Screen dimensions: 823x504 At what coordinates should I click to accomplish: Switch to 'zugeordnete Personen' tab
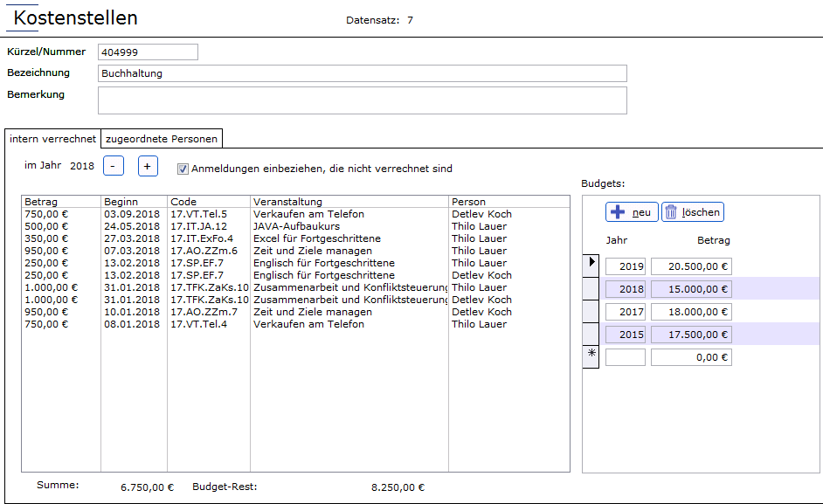(161, 138)
